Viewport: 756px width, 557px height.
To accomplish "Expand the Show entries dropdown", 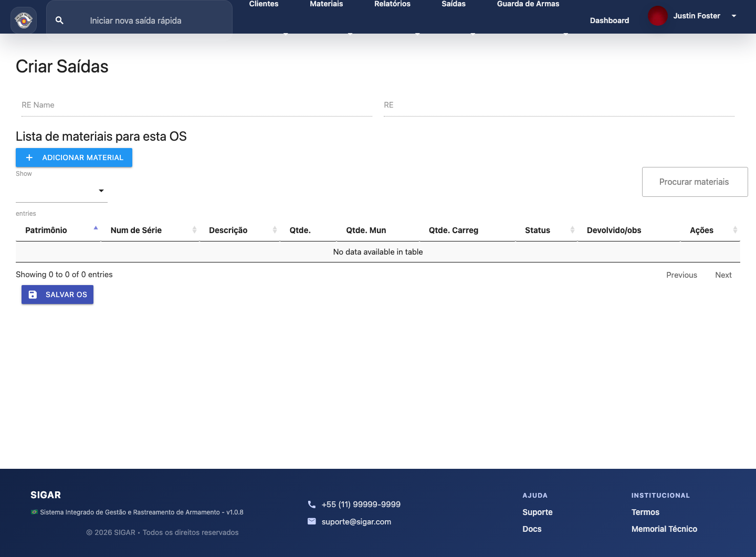I will [61, 191].
